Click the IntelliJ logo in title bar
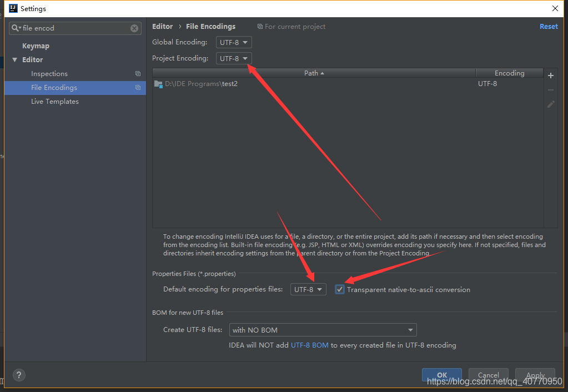 [x=13, y=8]
